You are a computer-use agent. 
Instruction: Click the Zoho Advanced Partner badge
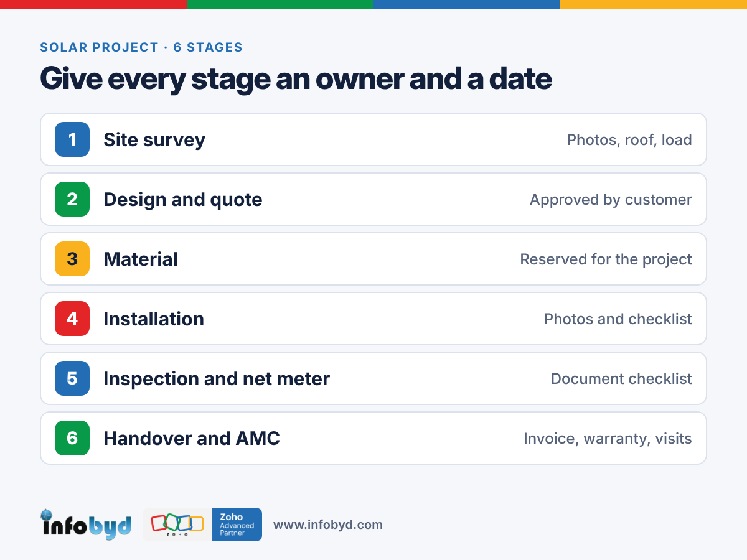point(237,525)
